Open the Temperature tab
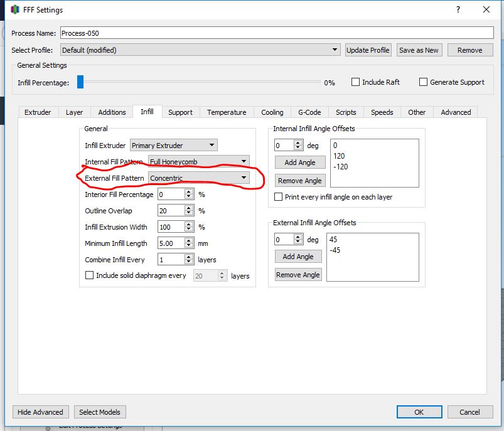 pyautogui.click(x=227, y=112)
